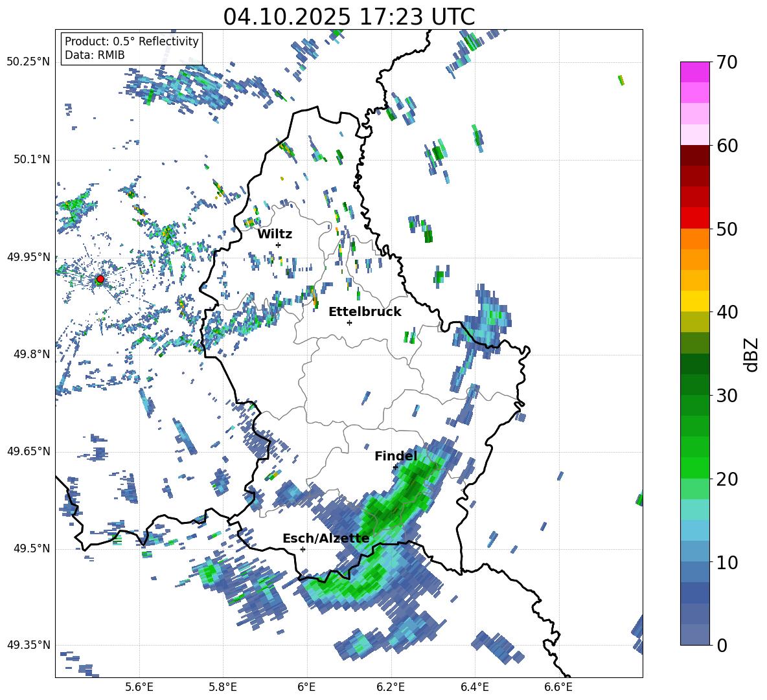767x700 pixels.
Task: Click the colorbar 20 tick label
Action: coord(726,479)
